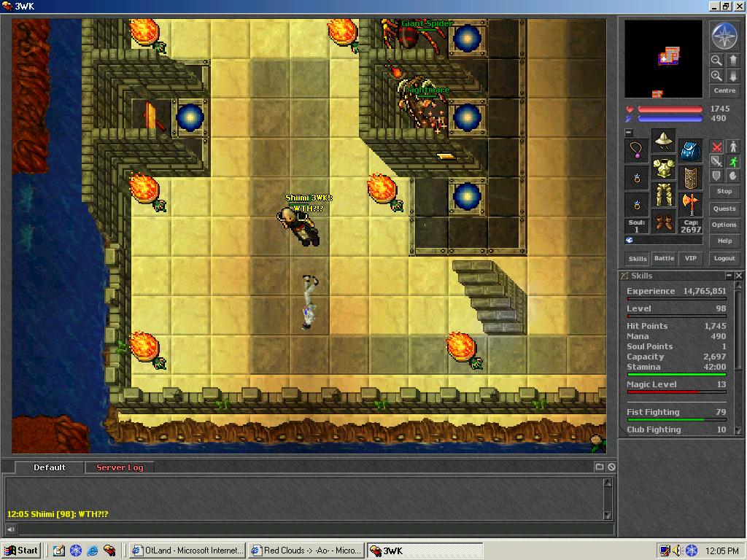Select offensive fighting mode with crossed swords
Screen dimensions: 747x560
pyautogui.click(x=716, y=147)
